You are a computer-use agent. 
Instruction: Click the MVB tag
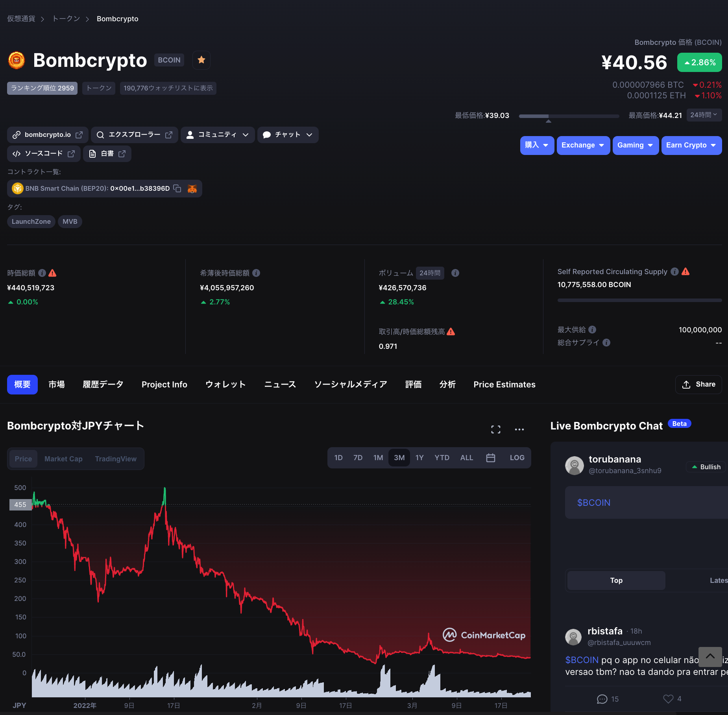click(x=70, y=222)
